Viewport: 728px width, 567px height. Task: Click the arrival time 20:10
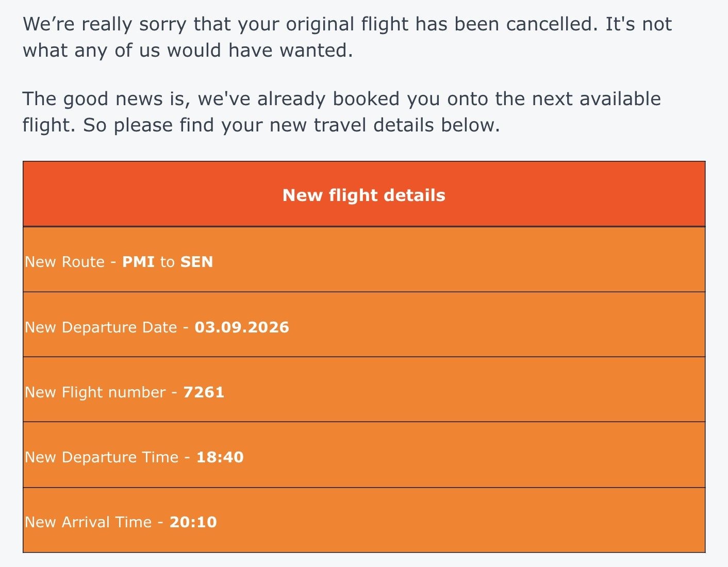(193, 522)
